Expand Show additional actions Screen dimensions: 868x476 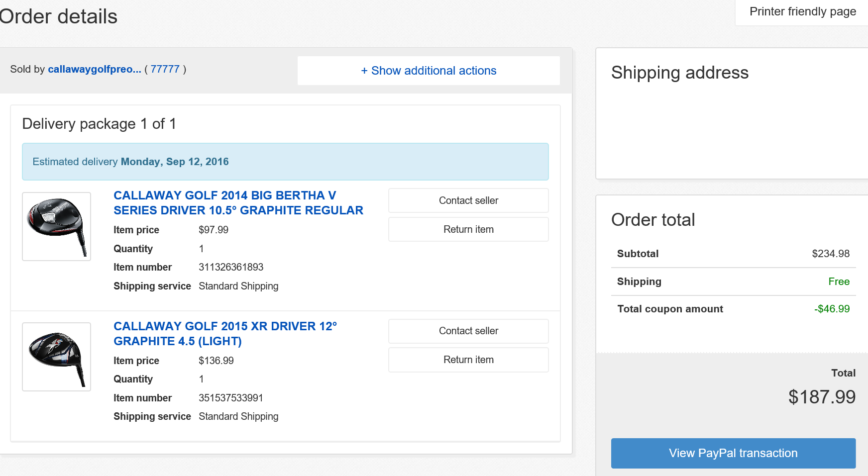429,71
